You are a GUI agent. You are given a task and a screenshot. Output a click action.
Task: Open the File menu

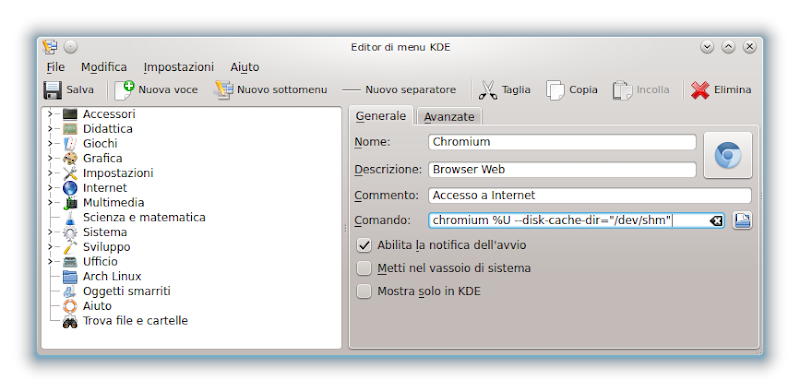pos(56,67)
